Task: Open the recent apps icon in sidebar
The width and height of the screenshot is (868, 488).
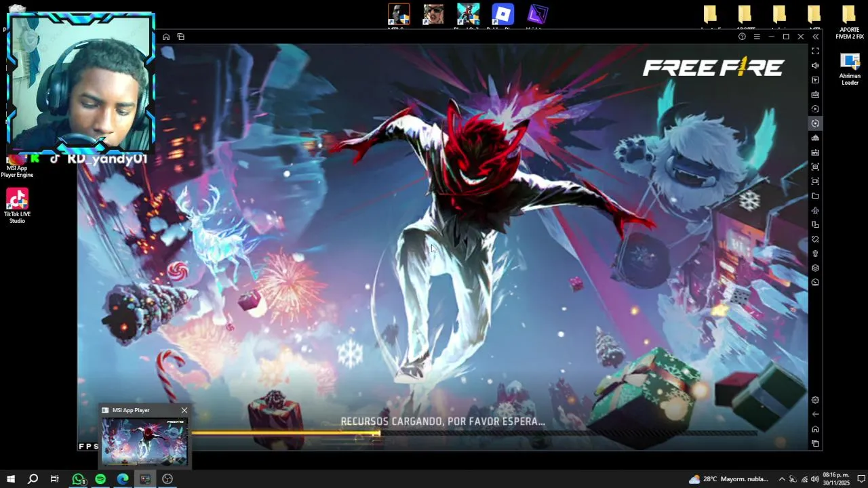Action: (x=815, y=444)
